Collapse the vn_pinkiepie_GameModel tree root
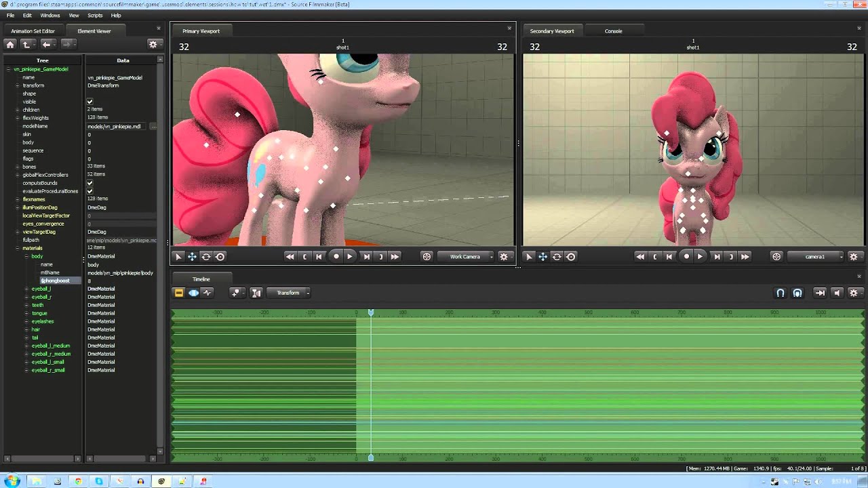 (x=8, y=69)
